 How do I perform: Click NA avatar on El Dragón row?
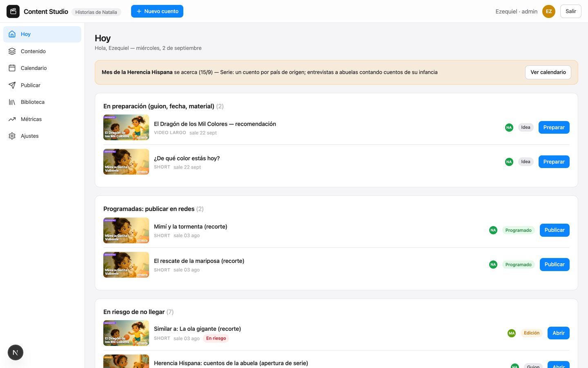click(509, 128)
